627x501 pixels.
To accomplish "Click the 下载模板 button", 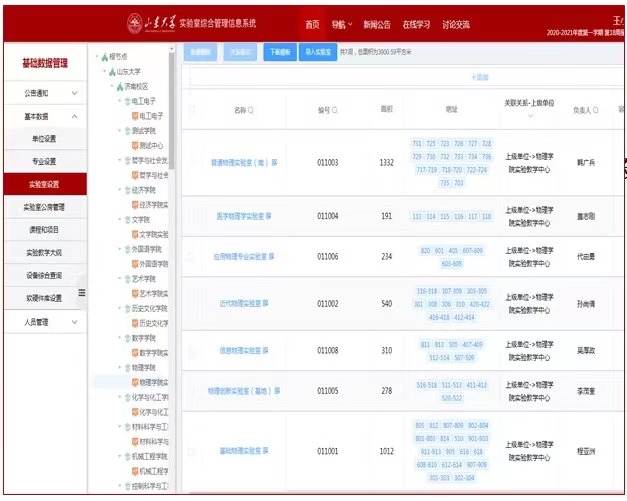I will (x=279, y=50).
